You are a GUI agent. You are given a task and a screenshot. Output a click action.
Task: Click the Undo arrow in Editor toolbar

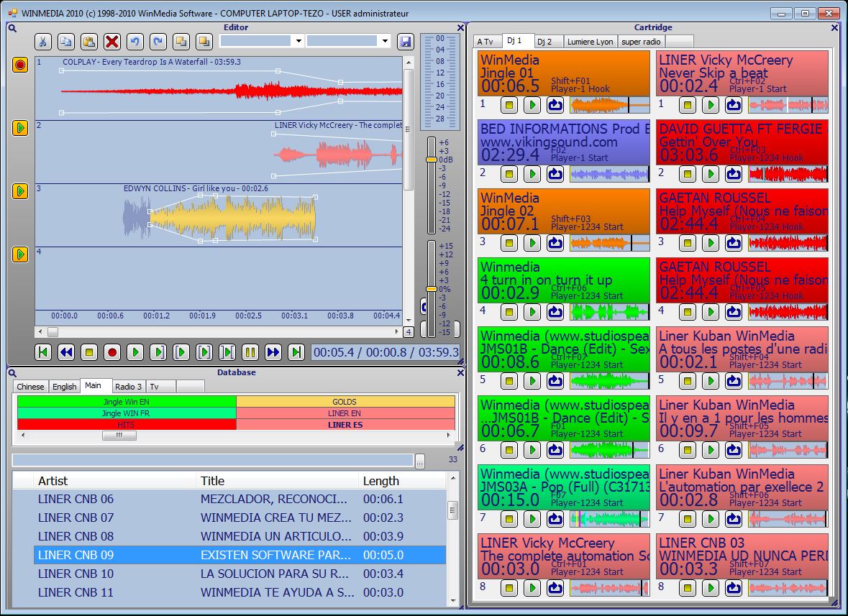point(135,42)
